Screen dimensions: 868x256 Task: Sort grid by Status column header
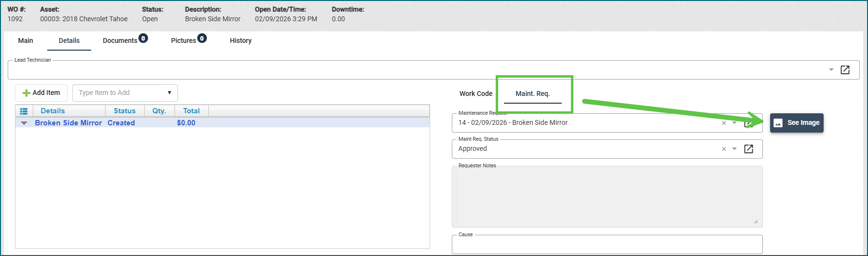(124, 111)
